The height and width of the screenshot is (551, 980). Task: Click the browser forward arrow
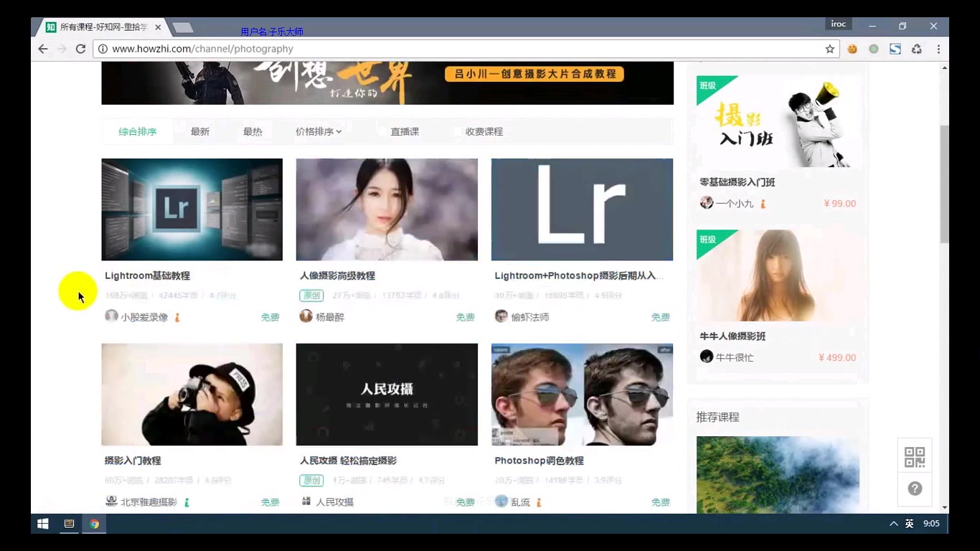pos(62,49)
